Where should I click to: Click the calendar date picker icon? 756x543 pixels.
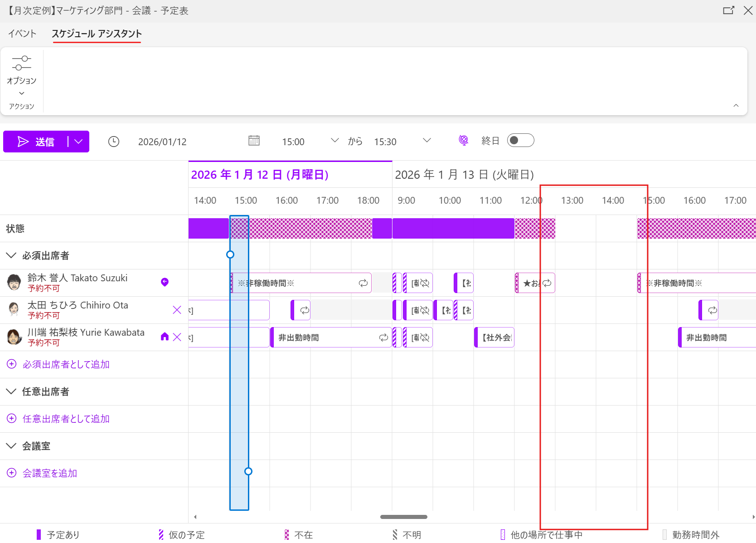(x=254, y=141)
